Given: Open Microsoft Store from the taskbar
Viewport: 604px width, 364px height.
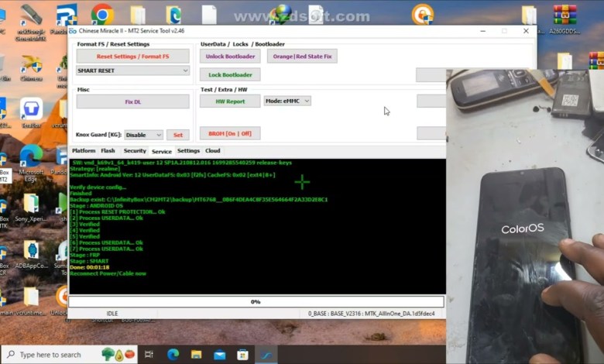Looking at the screenshot, I should pos(242,355).
